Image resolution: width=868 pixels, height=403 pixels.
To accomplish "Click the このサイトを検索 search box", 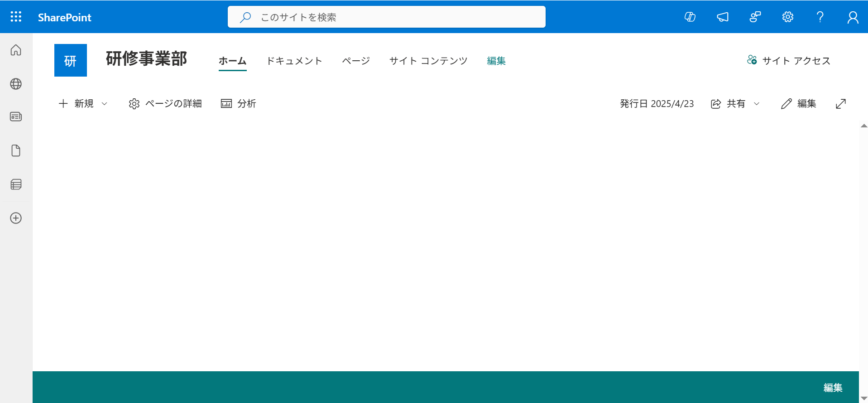I will [x=386, y=17].
